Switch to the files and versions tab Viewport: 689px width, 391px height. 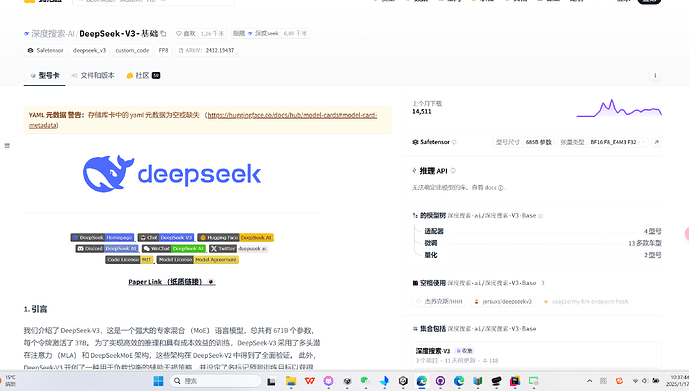pyautogui.click(x=93, y=76)
